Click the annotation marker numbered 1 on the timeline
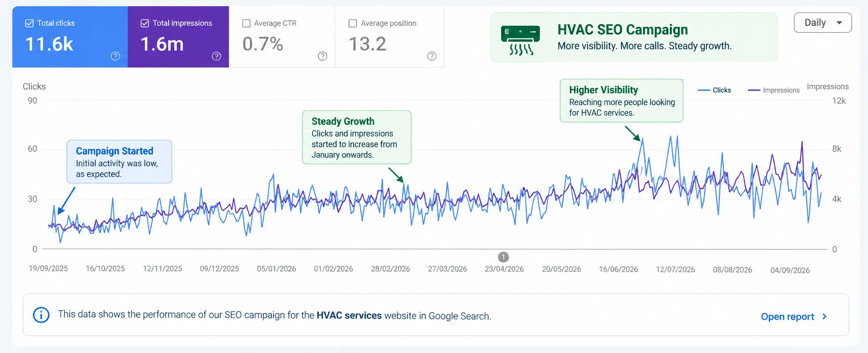The height and width of the screenshot is (353, 868). 503,257
